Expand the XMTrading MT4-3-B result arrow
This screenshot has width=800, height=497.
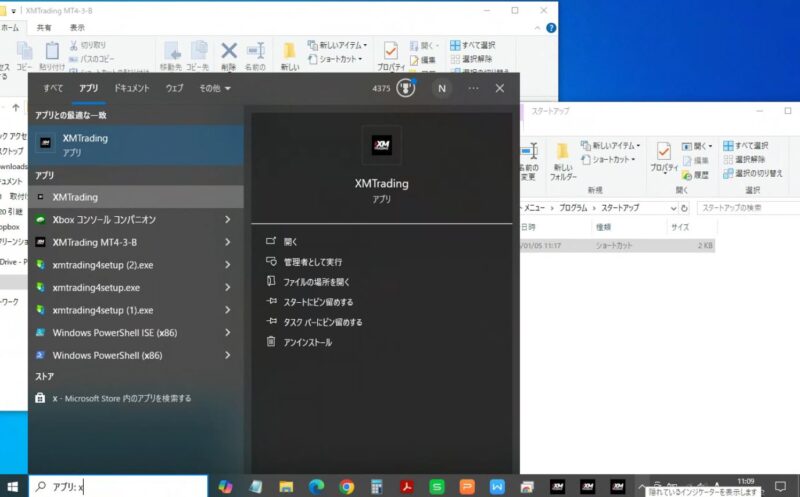[228, 242]
